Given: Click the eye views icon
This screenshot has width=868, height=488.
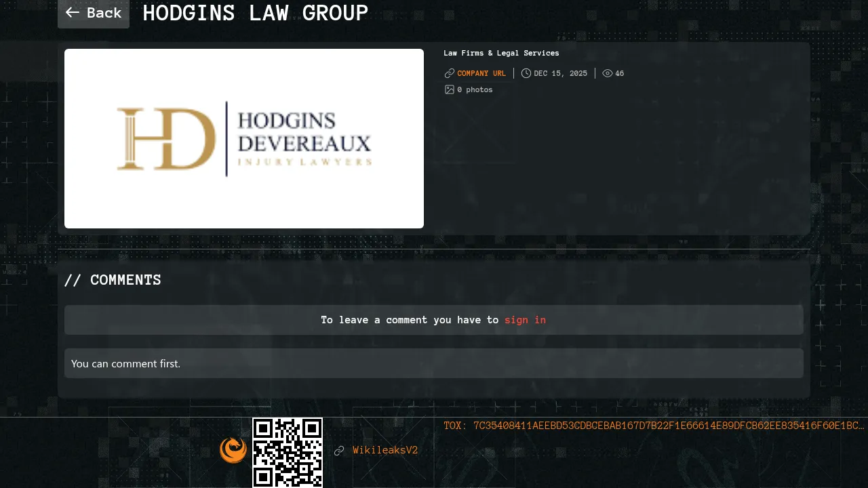Looking at the screenshot, I should pyautogui.click(x=608, y=73).
